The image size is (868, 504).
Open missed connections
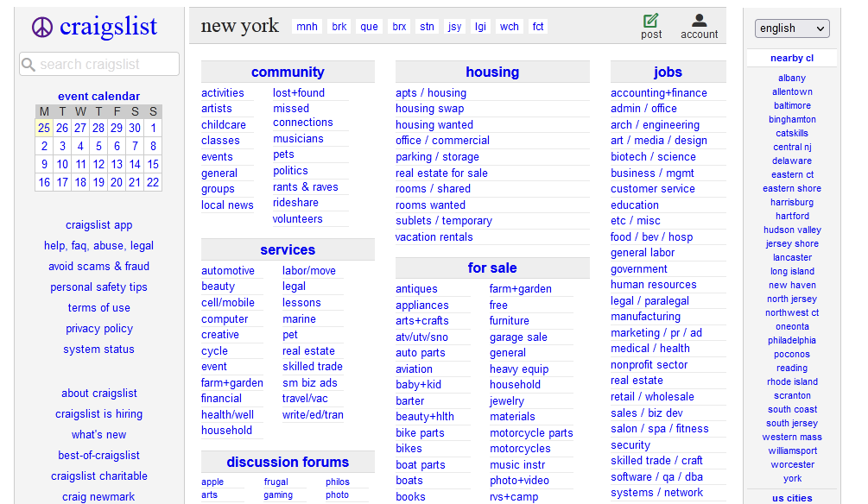click(x=303, y=116)
